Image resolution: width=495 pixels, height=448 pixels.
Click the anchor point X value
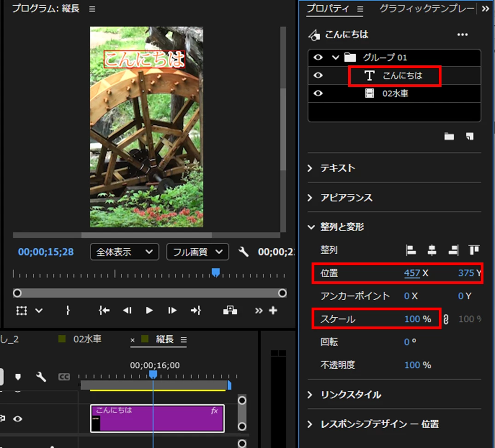point(407,296)
